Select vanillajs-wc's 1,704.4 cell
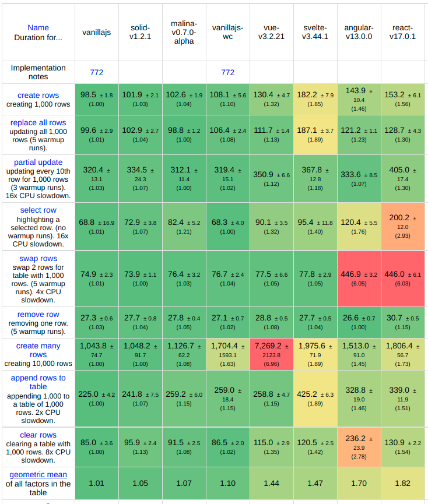The height and width of the screenshot is (504, 428). [227, 354]
